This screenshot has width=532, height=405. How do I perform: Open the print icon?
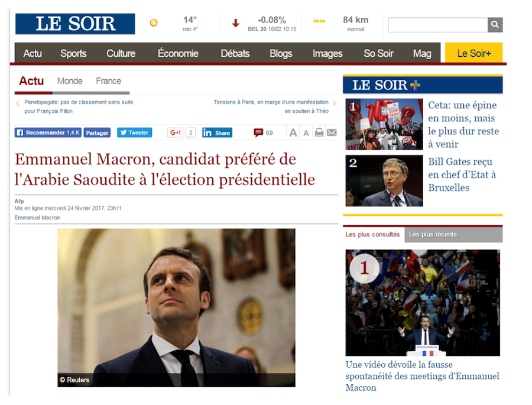pyautogui.click(x=319, y=132)
